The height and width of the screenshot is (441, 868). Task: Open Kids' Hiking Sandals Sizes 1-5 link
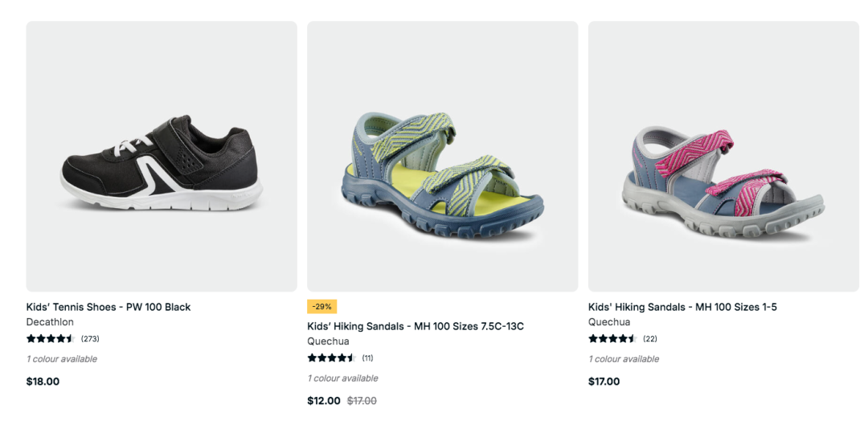click(682, 307)
